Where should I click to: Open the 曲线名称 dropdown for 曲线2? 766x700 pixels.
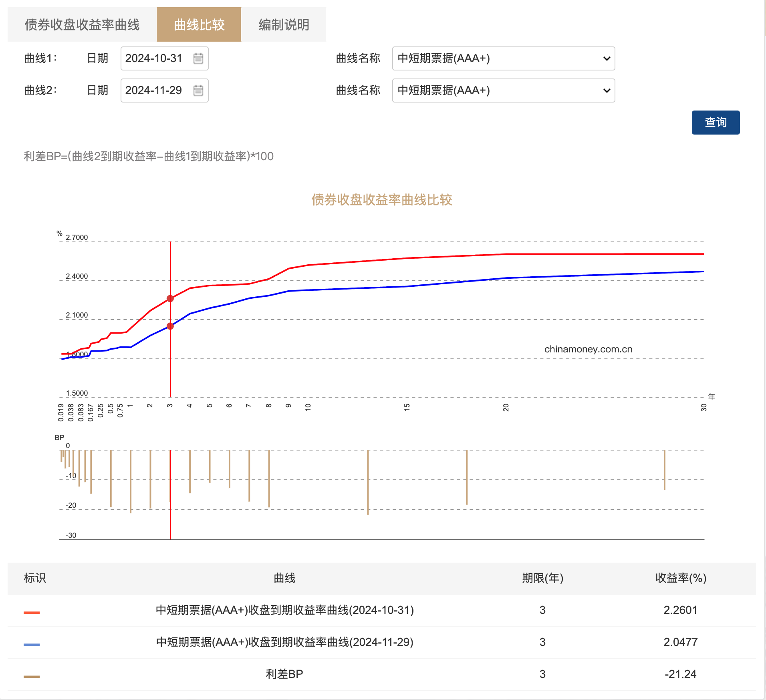click(x=503, y=91)
